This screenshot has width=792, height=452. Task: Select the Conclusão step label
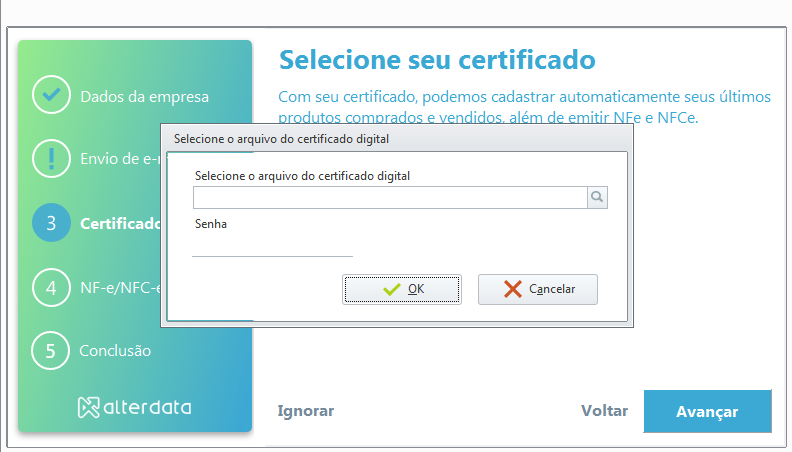click(115, 350)
